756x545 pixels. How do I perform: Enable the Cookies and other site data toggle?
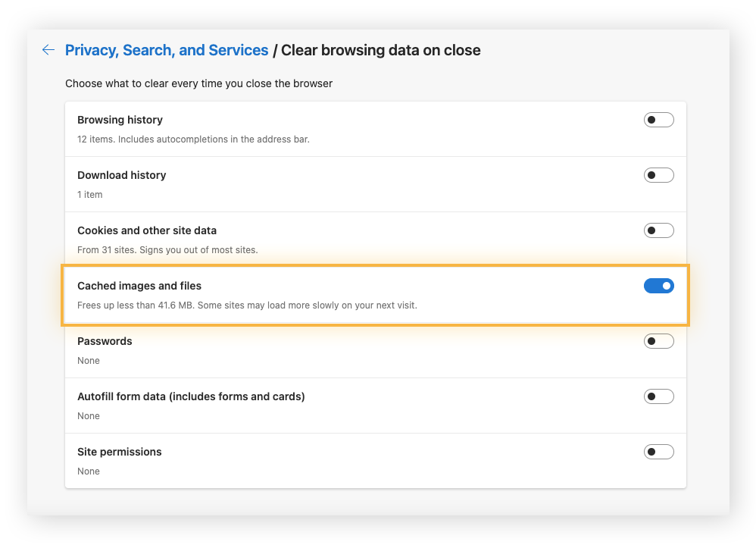coord(658,230)
